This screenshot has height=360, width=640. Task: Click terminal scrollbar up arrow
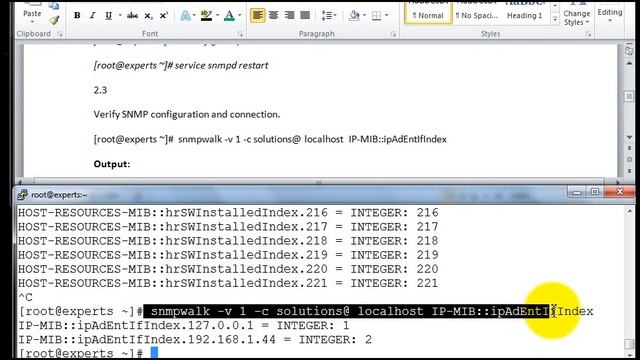pos(629,211)
